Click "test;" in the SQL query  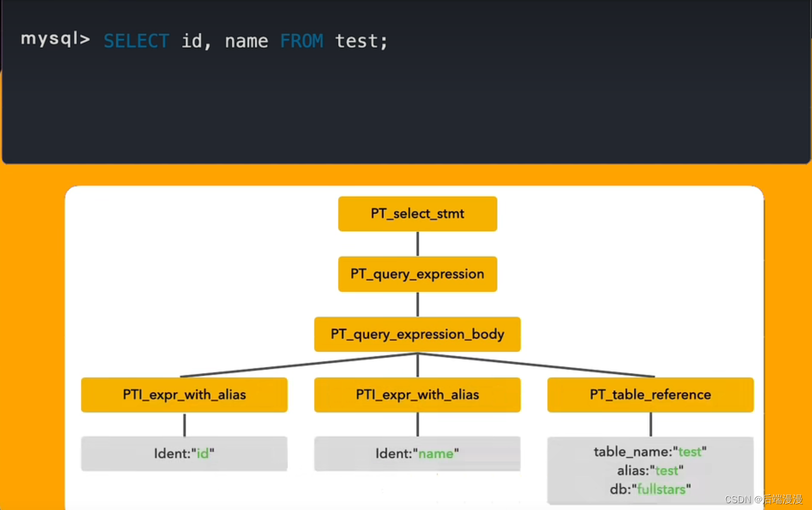tap(361, 41)
